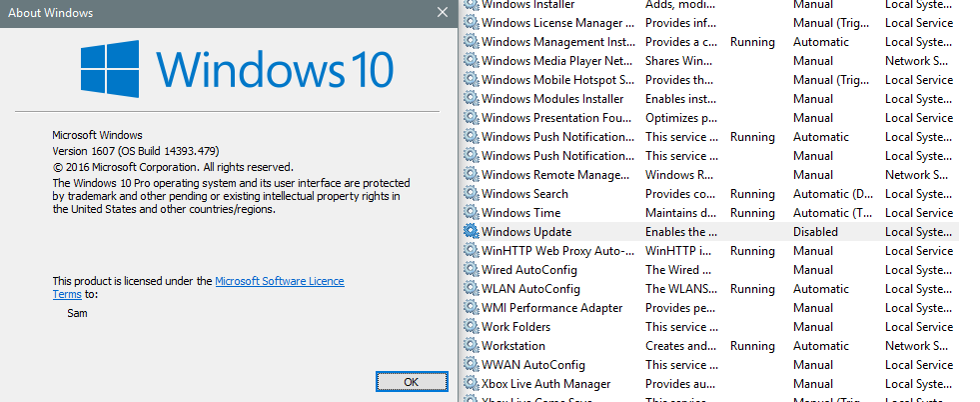
Task: Click the 'WinHTTP i...' description text
Action: click(678, 251)
